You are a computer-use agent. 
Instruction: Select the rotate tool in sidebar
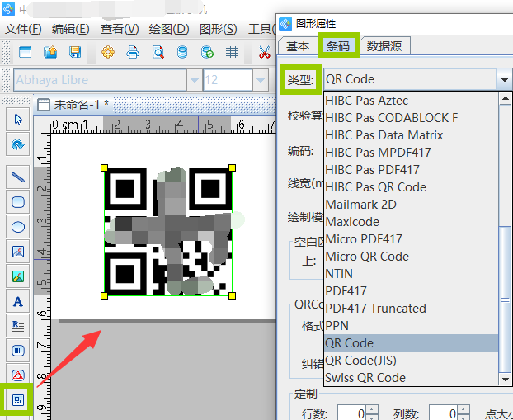(x=18, y=144)
